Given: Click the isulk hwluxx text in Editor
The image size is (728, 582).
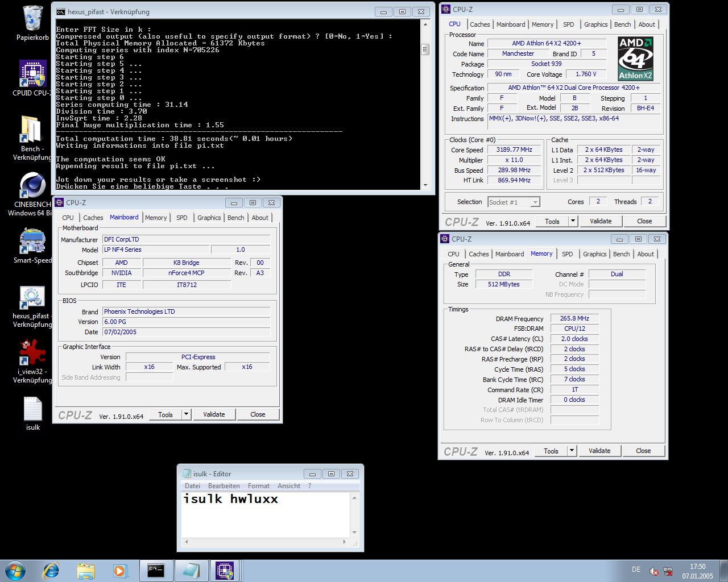Looking at the screenshot, I should click(230, 499).
